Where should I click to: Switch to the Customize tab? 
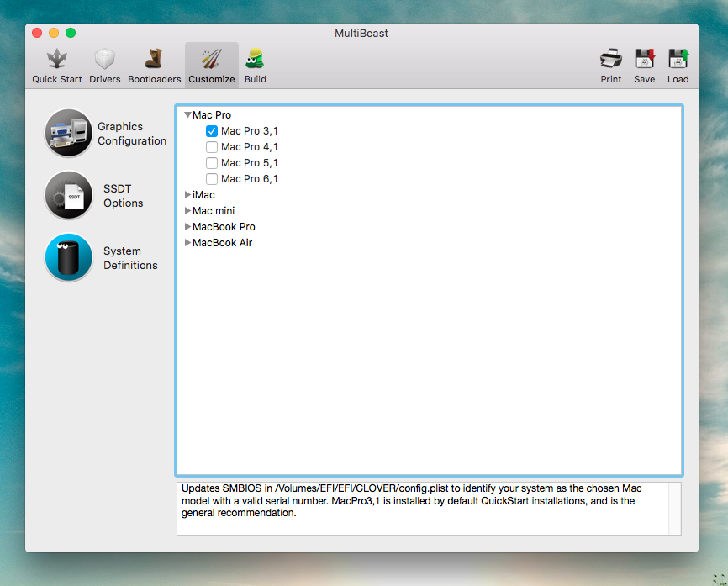point(212,66)
